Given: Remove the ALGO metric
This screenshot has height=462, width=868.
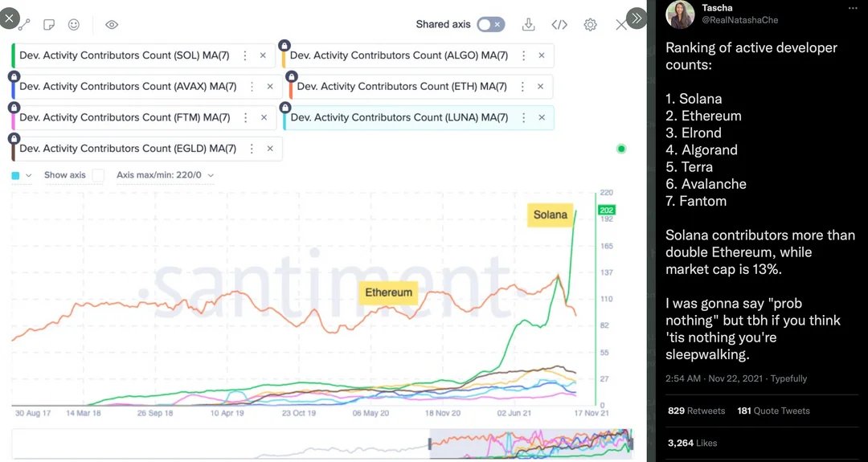Looking at the screenshot, I should click(542, 55).
